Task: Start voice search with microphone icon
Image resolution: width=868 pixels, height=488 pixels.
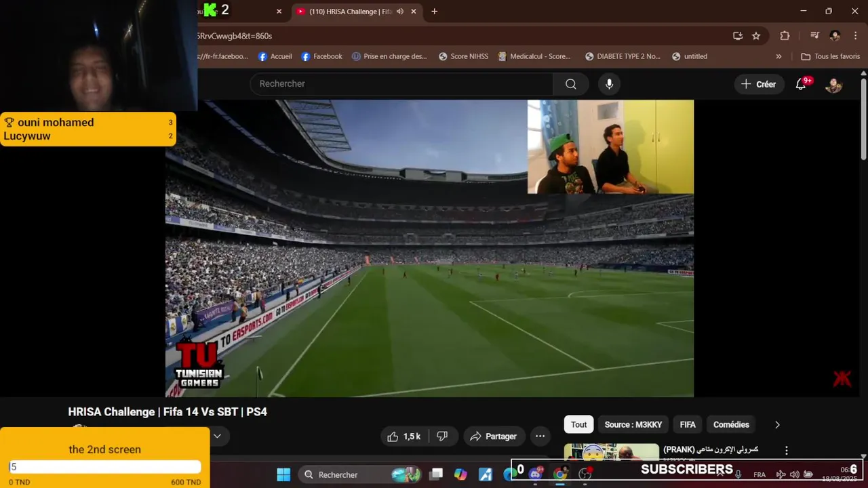Action: click(609, 84)
